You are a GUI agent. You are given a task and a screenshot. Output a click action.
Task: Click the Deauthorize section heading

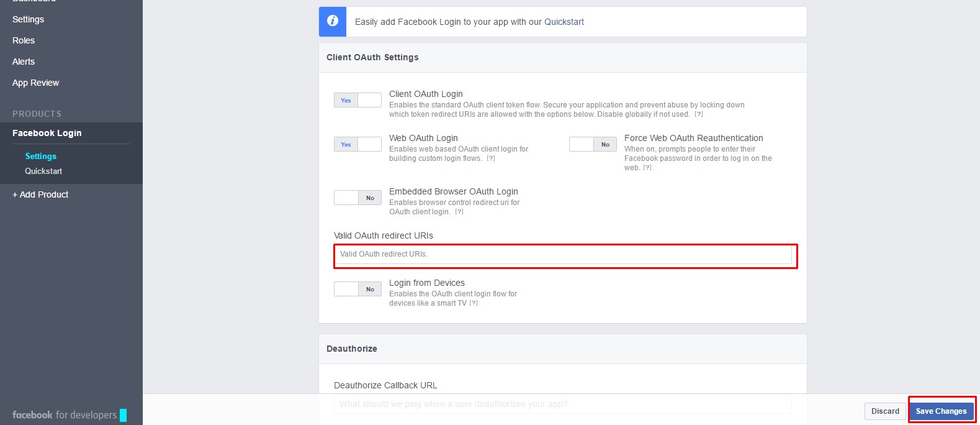352,349
